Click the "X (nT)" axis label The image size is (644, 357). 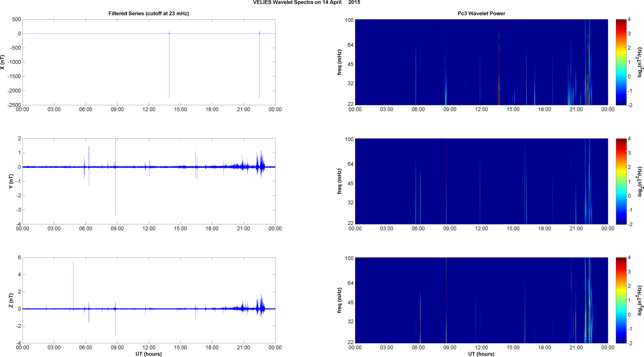(3, 62)
